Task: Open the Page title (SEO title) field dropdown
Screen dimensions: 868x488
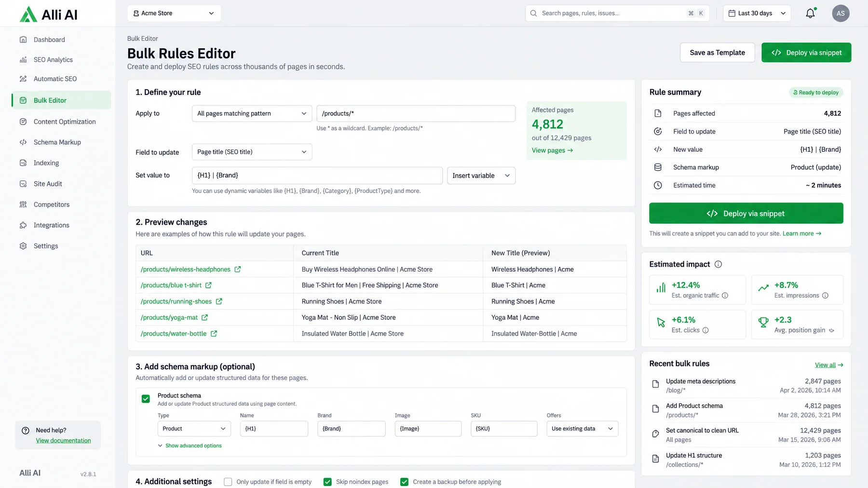Action: pos(252,152)
